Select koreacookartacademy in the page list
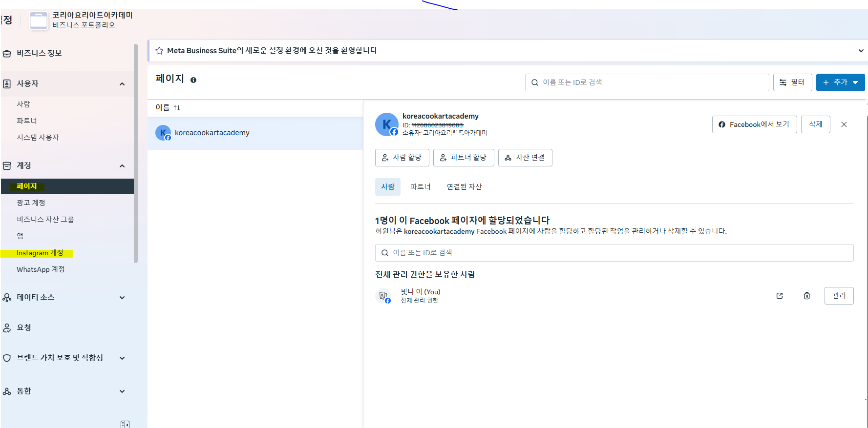 coord(255,133)
